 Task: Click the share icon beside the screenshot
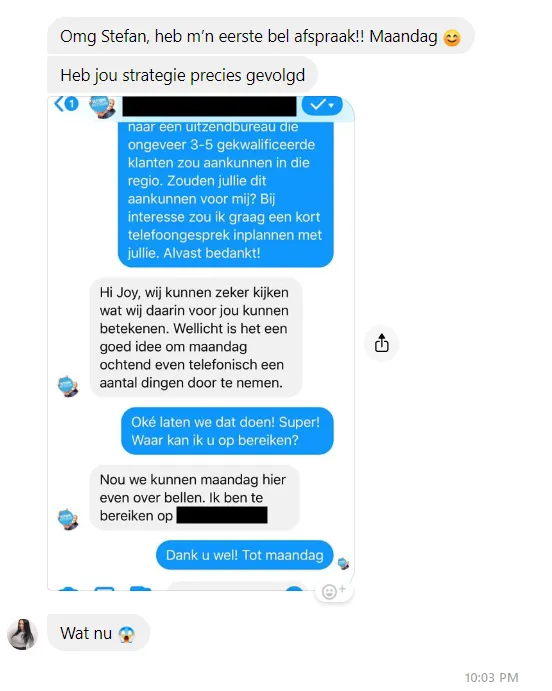pyautogui.click(x=382, y=343)
